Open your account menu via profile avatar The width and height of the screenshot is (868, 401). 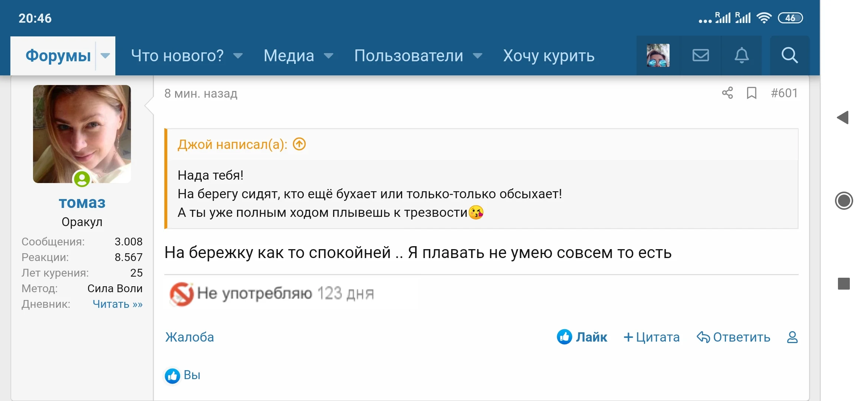[x=658, y=56]
